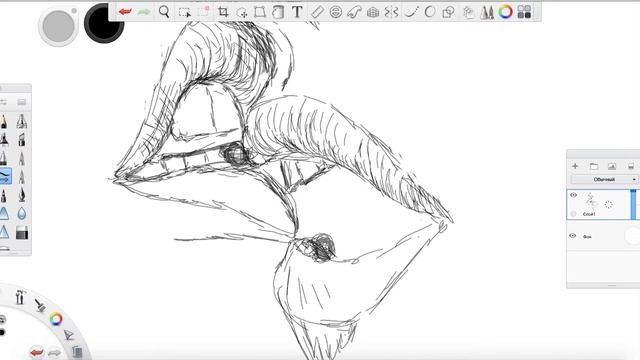
Task: Open brush settings icon at palette top
Action: [4, 102]
